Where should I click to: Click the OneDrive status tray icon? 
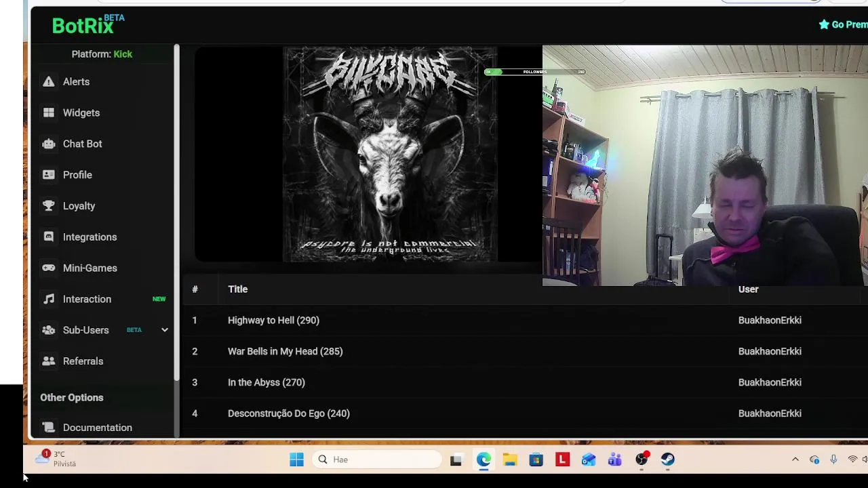(814, 460)
